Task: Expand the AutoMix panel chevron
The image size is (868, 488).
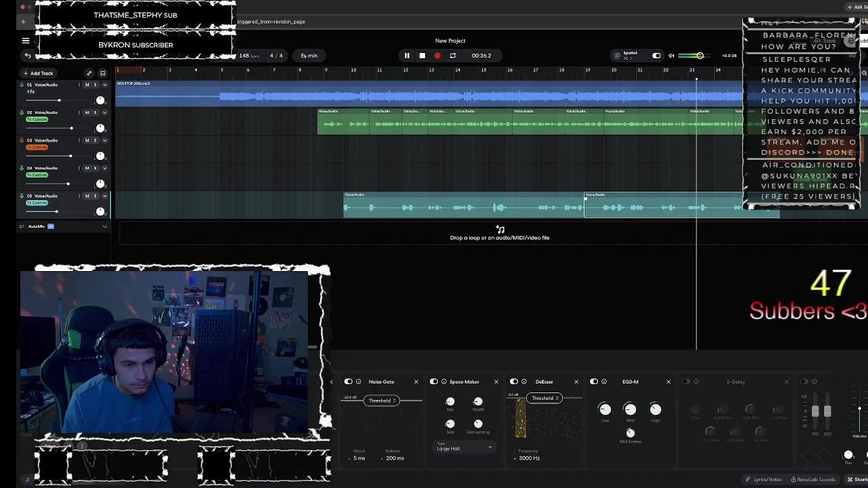Action: tap(104, 226)
